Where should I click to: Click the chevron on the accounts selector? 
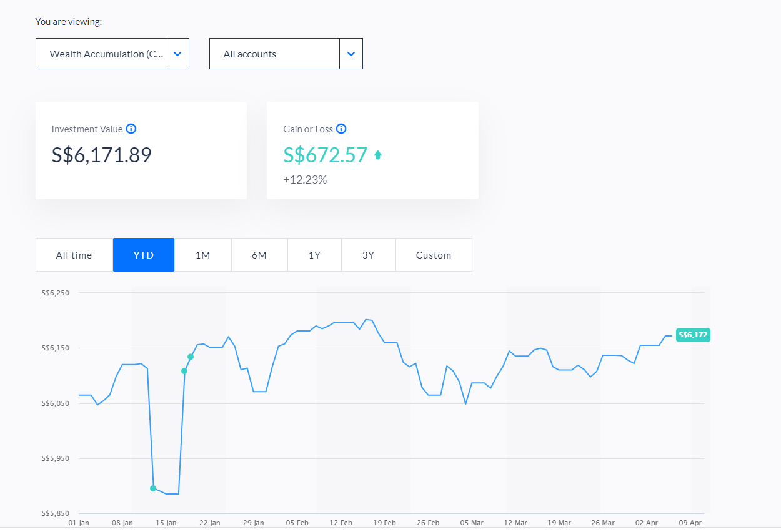point(351,54)
